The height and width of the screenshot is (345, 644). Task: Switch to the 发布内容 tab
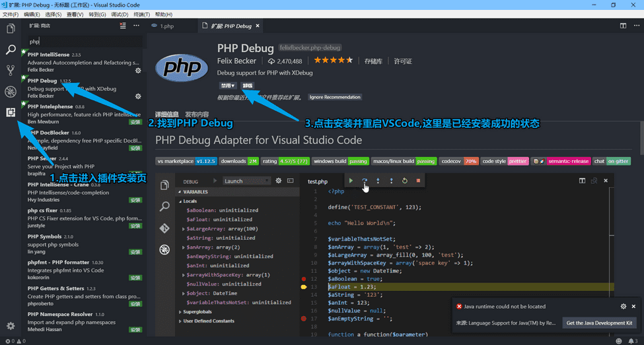click(197, 114)
